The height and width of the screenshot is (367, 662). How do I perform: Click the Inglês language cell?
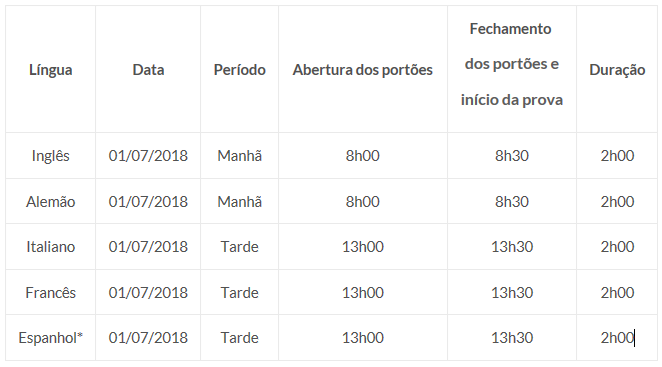[51, 156]
